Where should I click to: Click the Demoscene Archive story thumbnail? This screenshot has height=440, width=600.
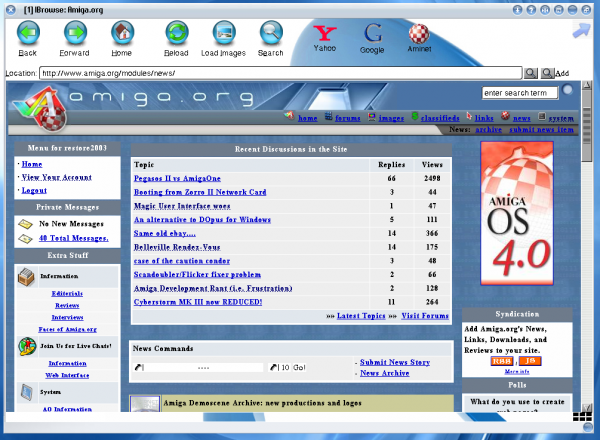click(145, 404)
